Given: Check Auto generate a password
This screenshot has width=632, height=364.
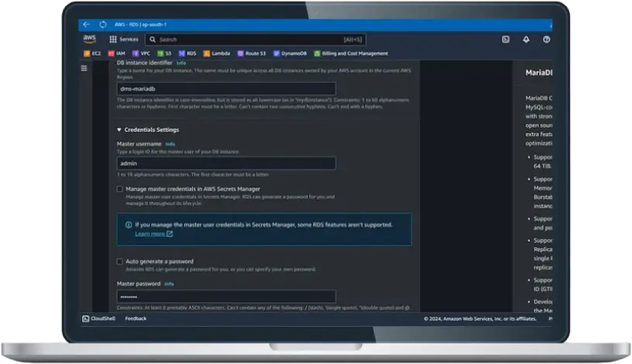Looking at the screenshot, I should (x=120, y=261).
